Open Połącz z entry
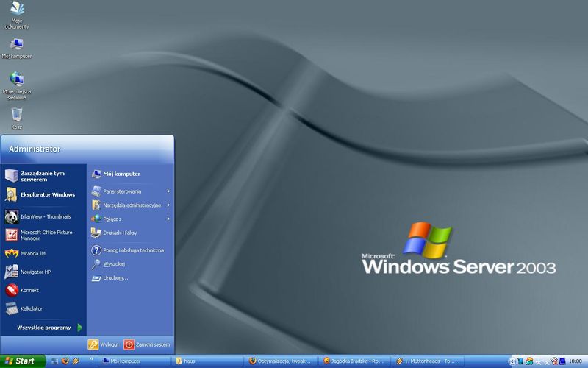This screenshot has height=368, width=588. [131, 219]
